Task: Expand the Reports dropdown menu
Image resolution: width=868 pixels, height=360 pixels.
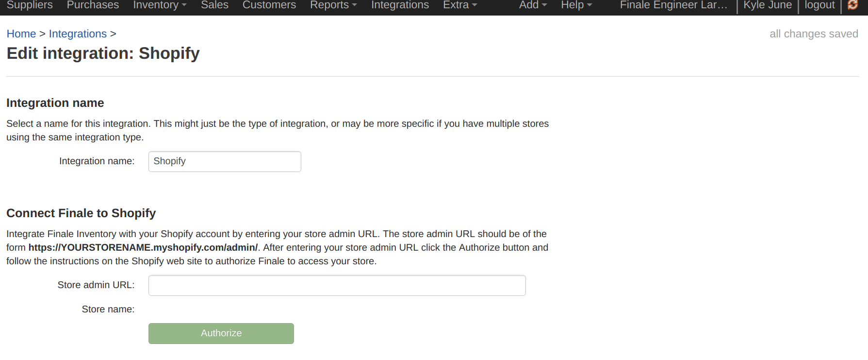Action: point(333,5)
